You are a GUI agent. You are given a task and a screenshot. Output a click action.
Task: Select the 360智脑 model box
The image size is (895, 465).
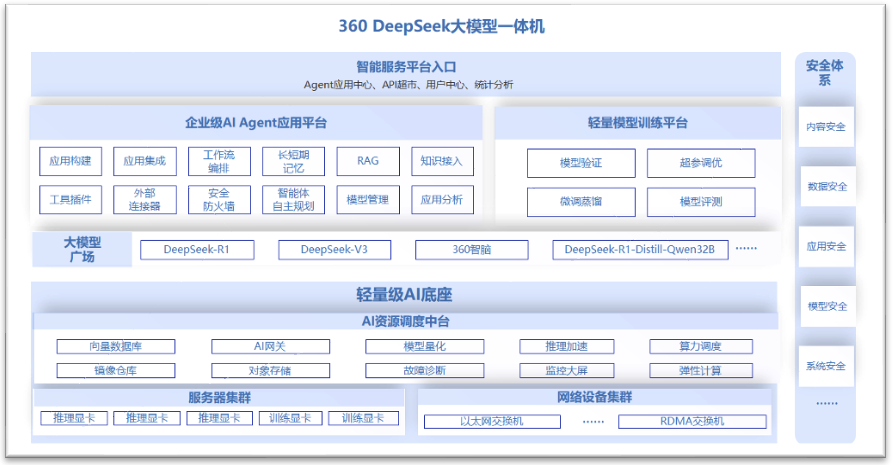(x=471, y=250)
